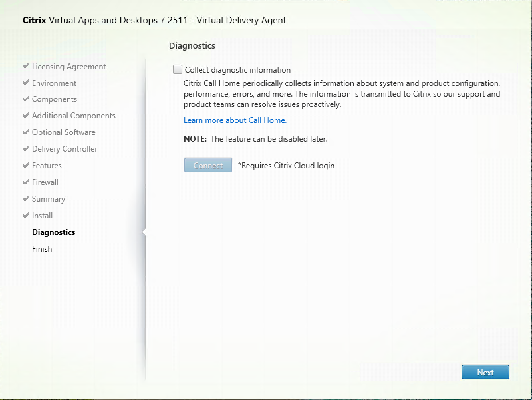Click the NOTE about disabling the feature
Image resolution: width=532 pixels, height=400 pixels.
pos(255,139)
